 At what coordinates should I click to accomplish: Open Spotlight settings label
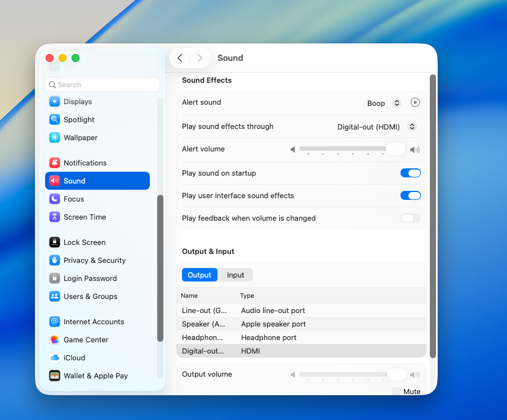pyautogui.click(x=79, y=119)
